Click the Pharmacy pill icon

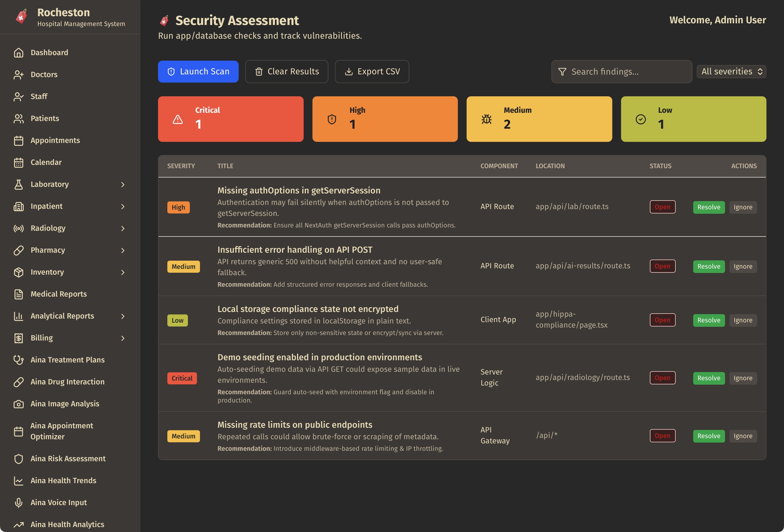(x=19, y=250)
